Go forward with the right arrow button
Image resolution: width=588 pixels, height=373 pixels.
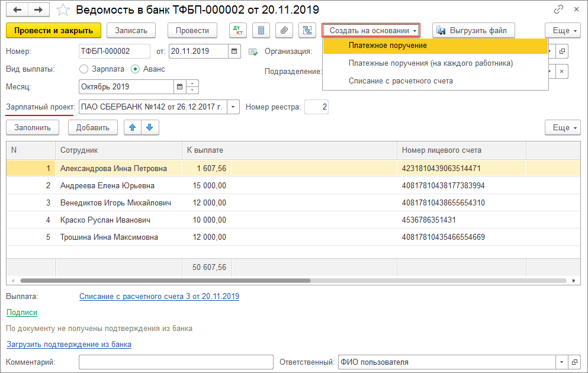click(38, 9)
